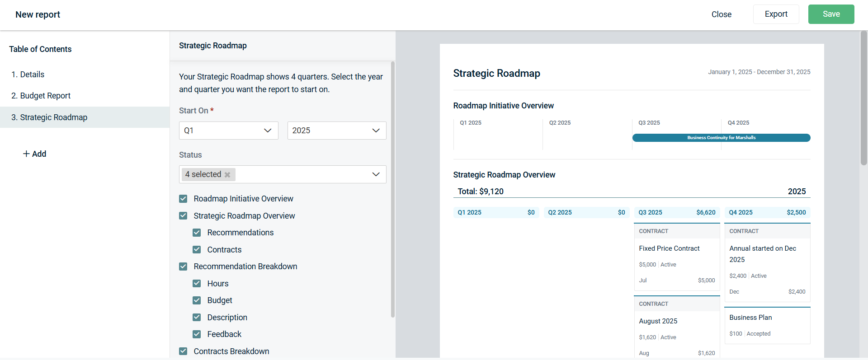Remove the '4 selected' status tag
The image size is (868, 360).
(x=227, y=175)
